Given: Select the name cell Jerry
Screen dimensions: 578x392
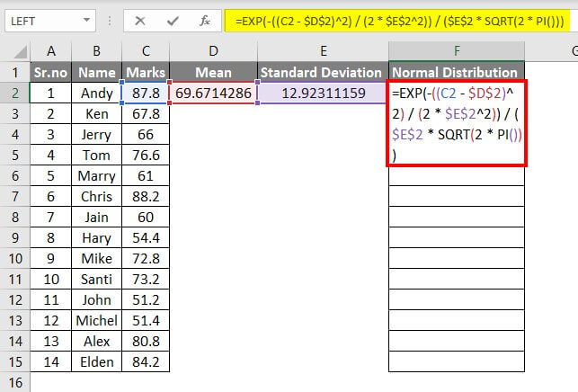Looking at the screenshot, I should click(96, 134).
